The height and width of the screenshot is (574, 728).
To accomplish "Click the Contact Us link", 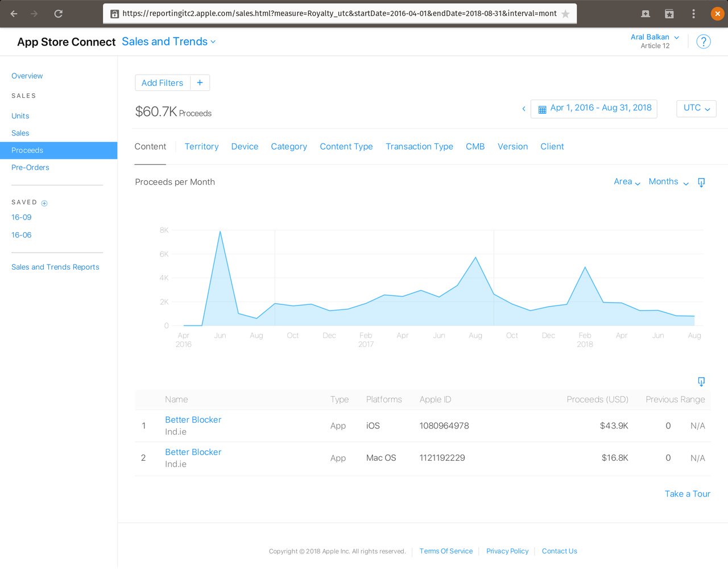I will click(x=560, y=551).
